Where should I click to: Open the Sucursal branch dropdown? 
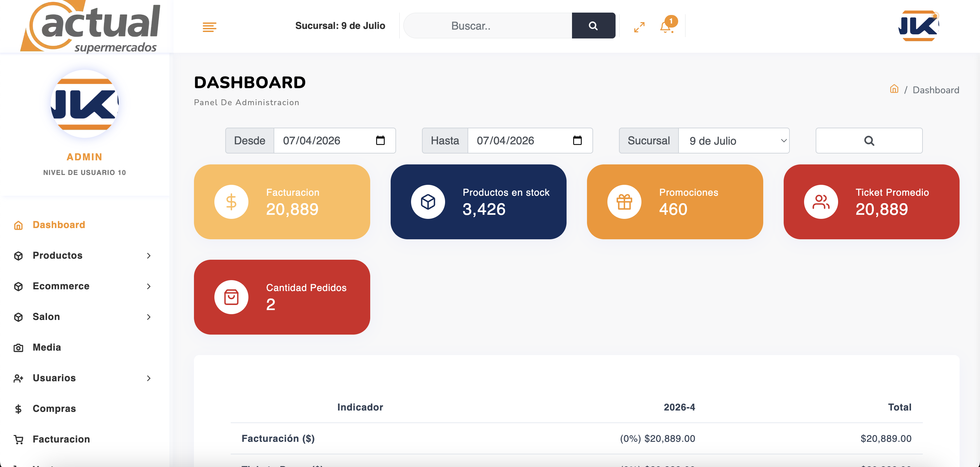(734, 141)
